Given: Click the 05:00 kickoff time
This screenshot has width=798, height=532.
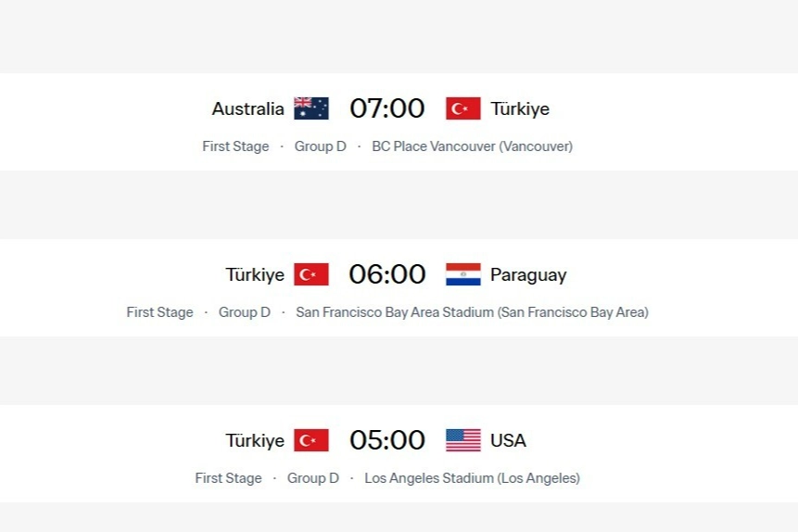Looking at the screenshot, I should [387, 440].
